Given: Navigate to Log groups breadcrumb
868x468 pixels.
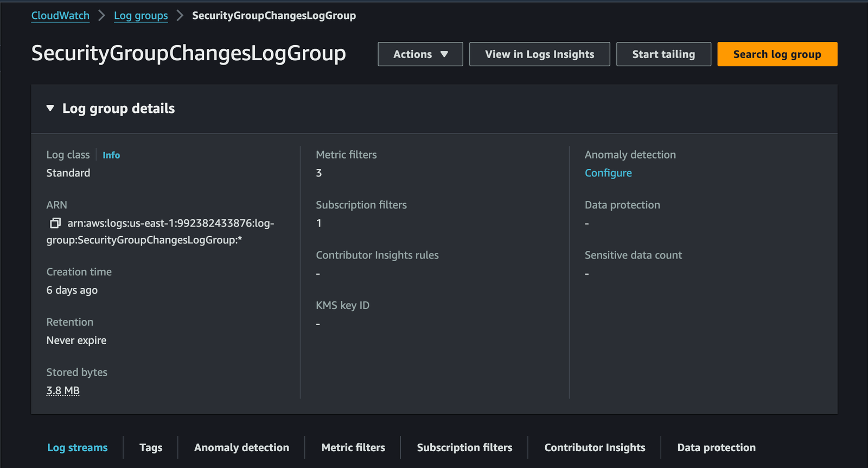Looking at the screenshot, I should click(x=141, y=16).
